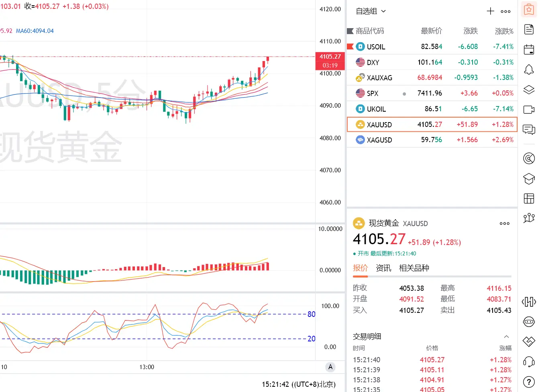
Task: Click the 收=4105.27 close value in header
Action: (42, 6)
